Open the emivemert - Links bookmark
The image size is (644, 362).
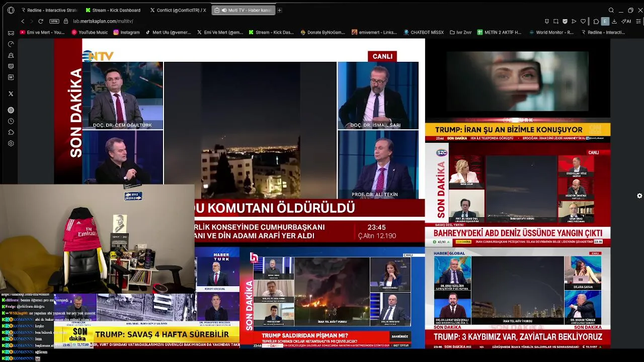[x=374, y=32]
